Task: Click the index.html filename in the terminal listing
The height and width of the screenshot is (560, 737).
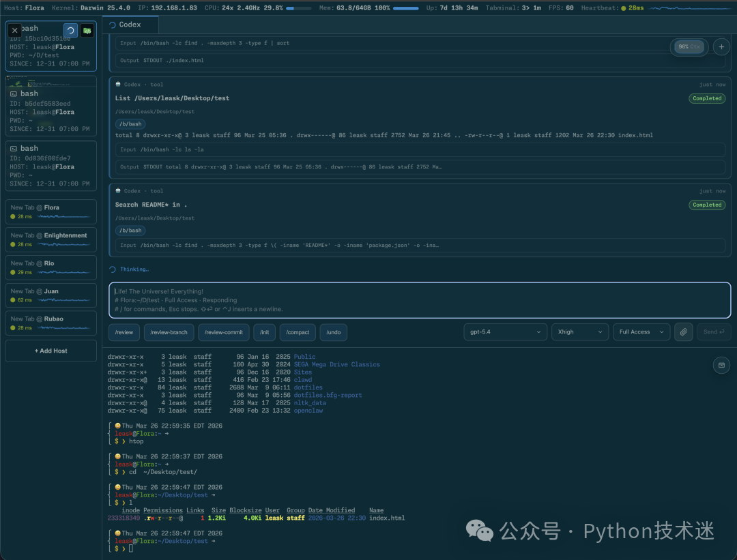Action: [x=387, y=518]
